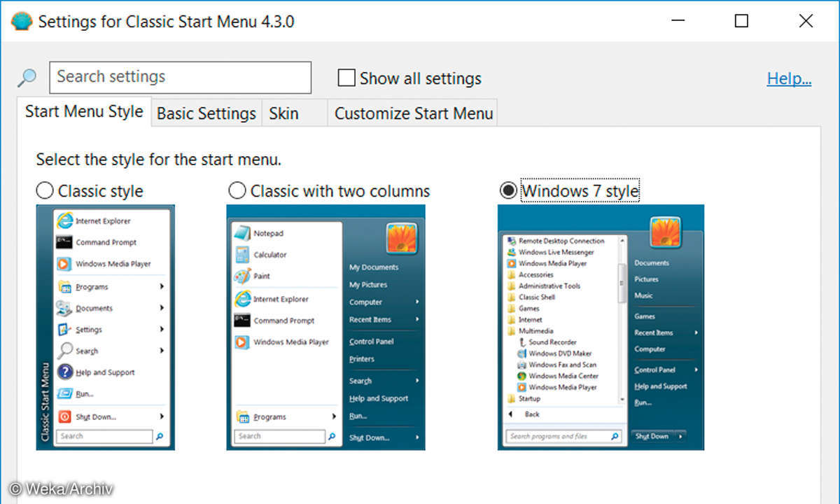Click the 'Select the style for the start menu.' label
840x504 pixels.
click(159, 160)
